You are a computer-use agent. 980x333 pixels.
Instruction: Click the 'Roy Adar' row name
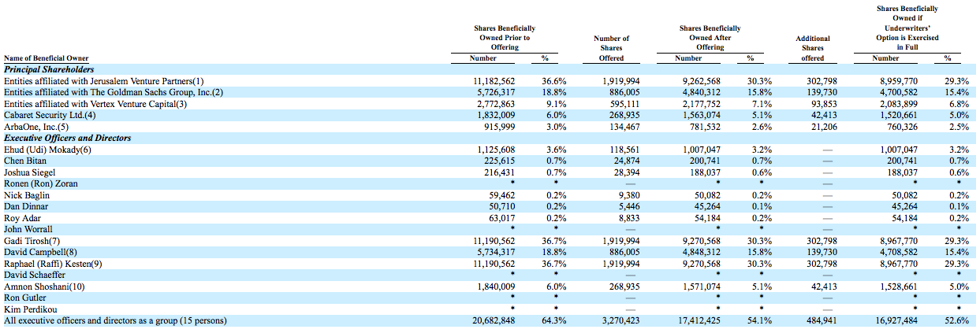tap(23, 218)
